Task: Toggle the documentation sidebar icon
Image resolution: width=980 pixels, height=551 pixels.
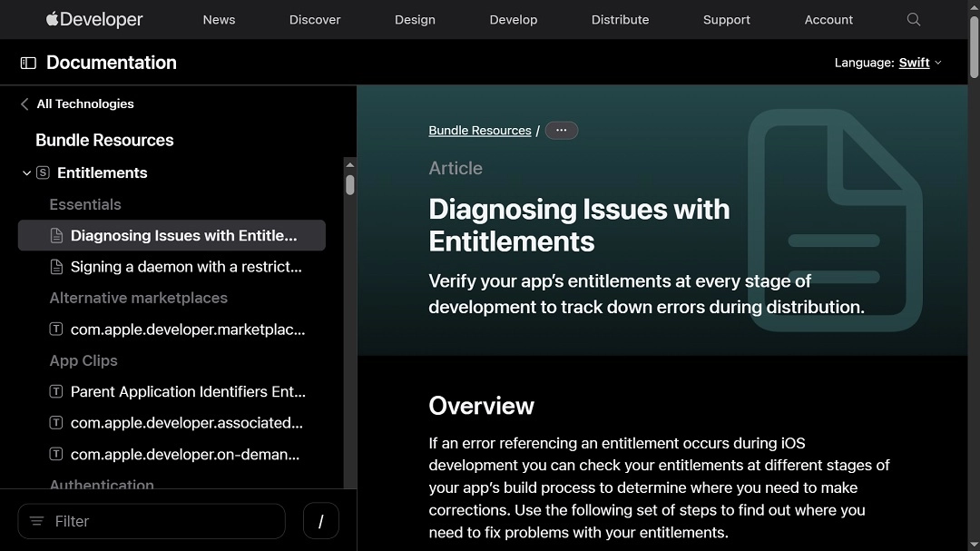Action: (x=28, y=63)
